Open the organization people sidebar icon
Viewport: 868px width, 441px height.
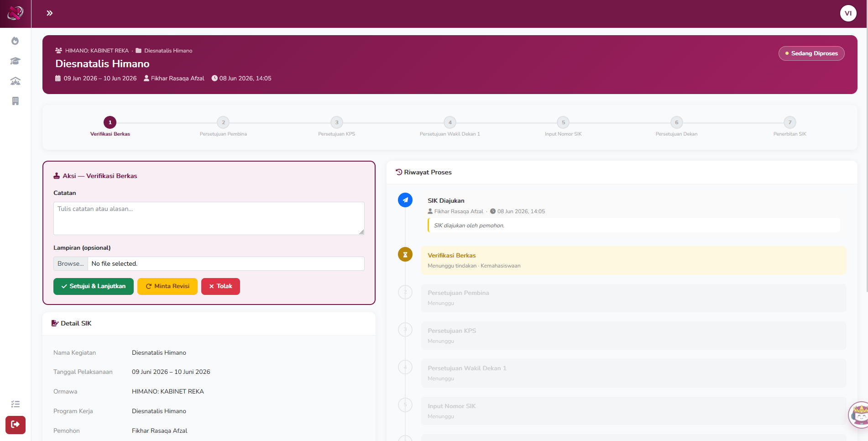pyautogui.click(x=15, y=81)
